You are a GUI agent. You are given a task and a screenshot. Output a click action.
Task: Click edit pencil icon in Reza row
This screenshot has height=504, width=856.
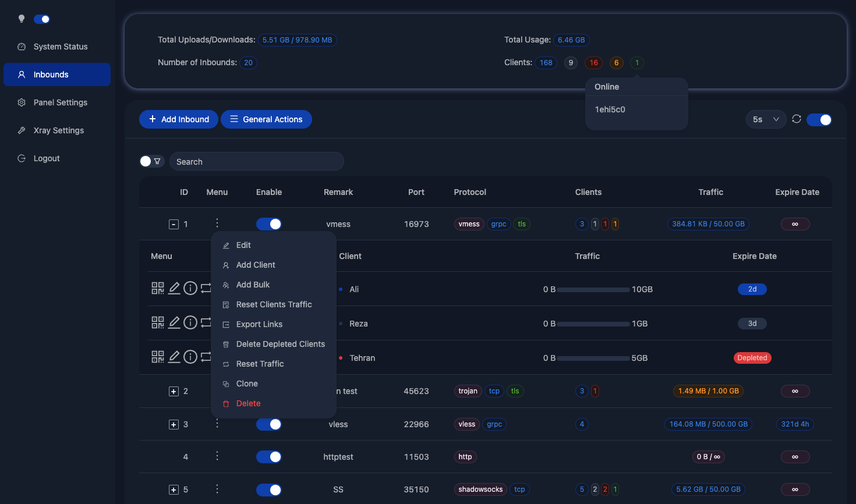174,322
